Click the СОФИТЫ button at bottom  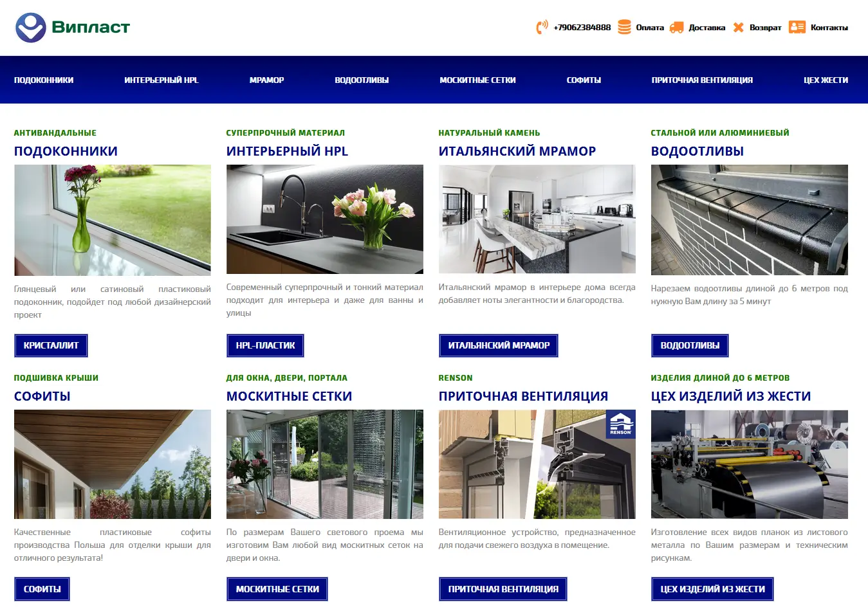point(42,589)
